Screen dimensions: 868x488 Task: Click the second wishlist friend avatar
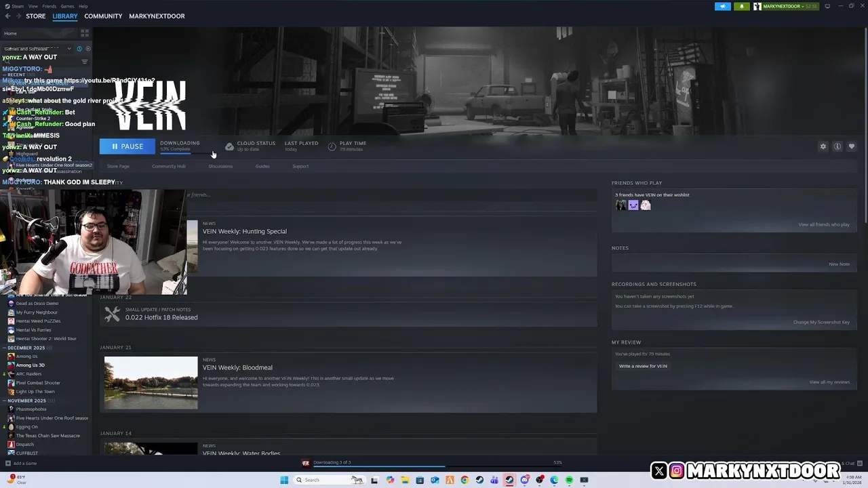click(x=633, y=205)
